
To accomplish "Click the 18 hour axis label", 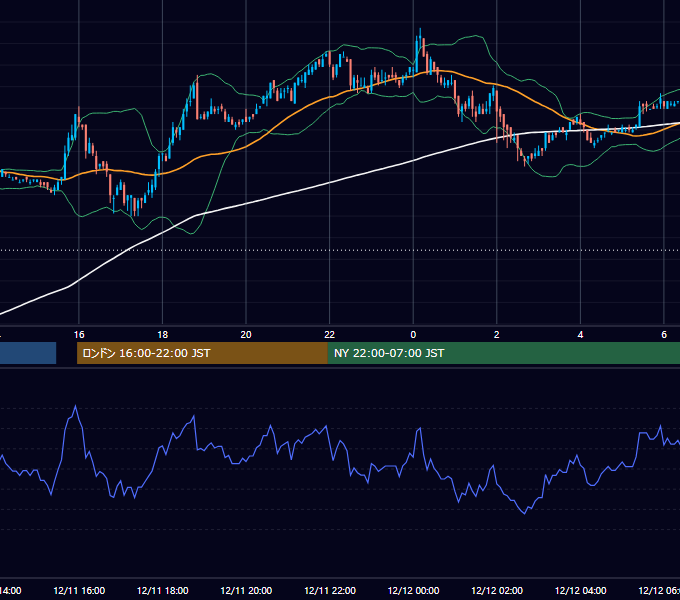I will (162, 335).
